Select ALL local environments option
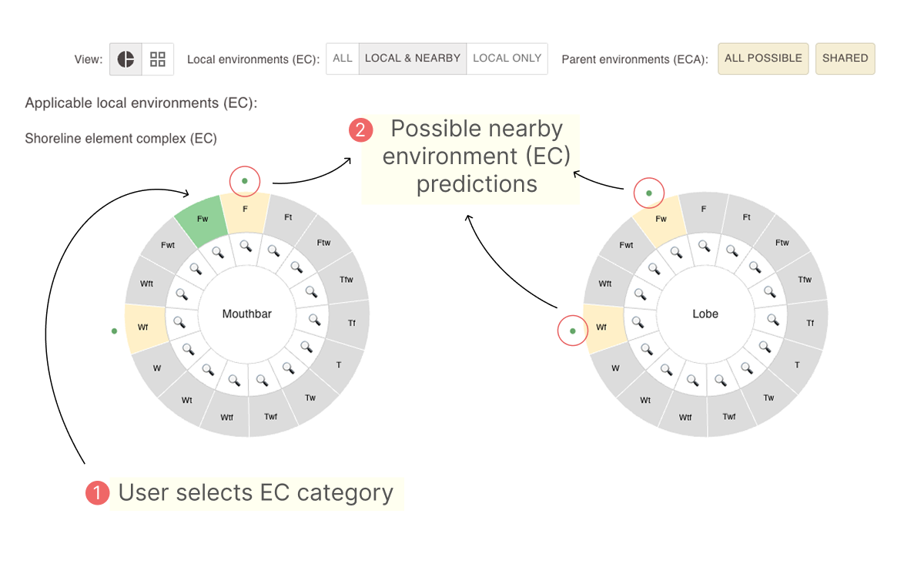 (343, 59)
